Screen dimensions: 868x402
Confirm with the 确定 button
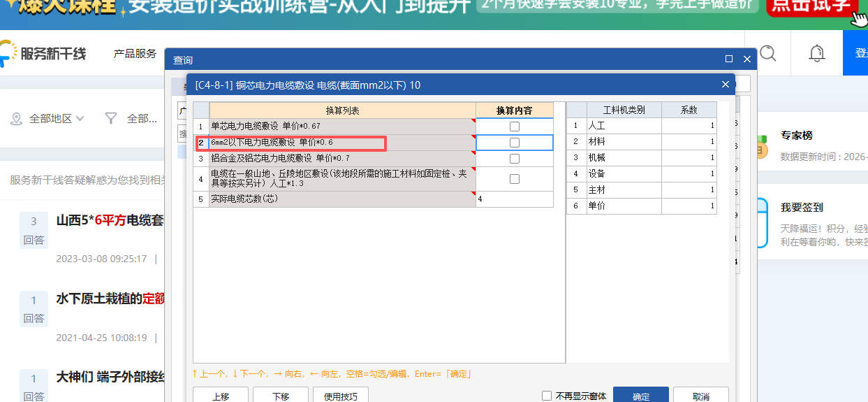[x=641, y=396]
